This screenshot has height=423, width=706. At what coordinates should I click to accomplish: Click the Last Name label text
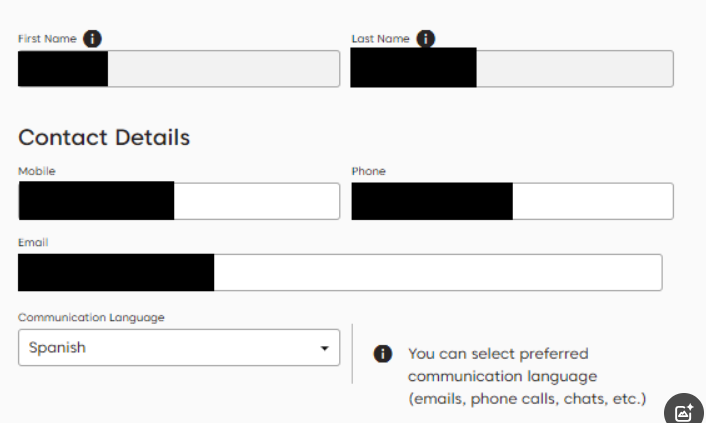pos(380,39)
